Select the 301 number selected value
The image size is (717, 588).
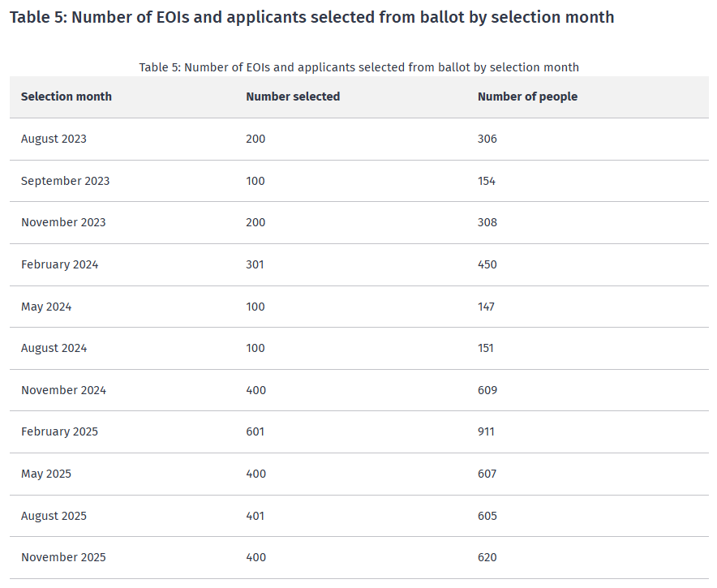255,264
